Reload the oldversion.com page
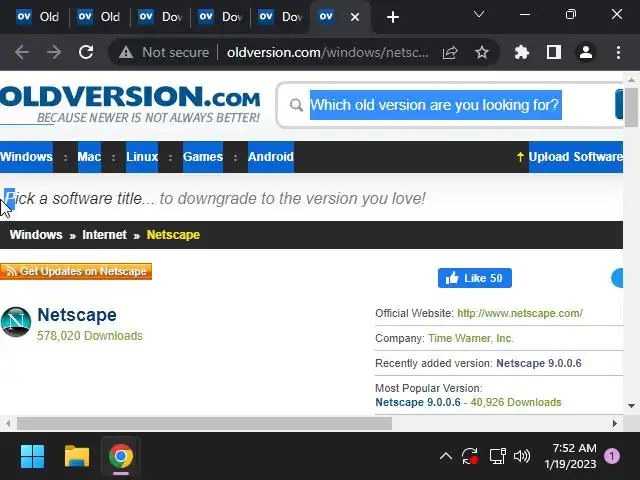640x480 pixels. (86, 52)
